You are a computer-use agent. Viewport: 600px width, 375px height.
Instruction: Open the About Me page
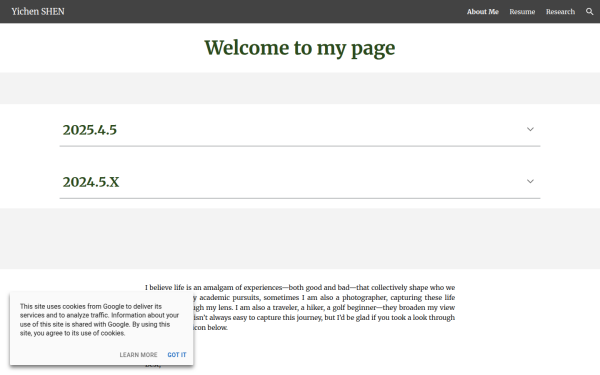tap(483, 11)
